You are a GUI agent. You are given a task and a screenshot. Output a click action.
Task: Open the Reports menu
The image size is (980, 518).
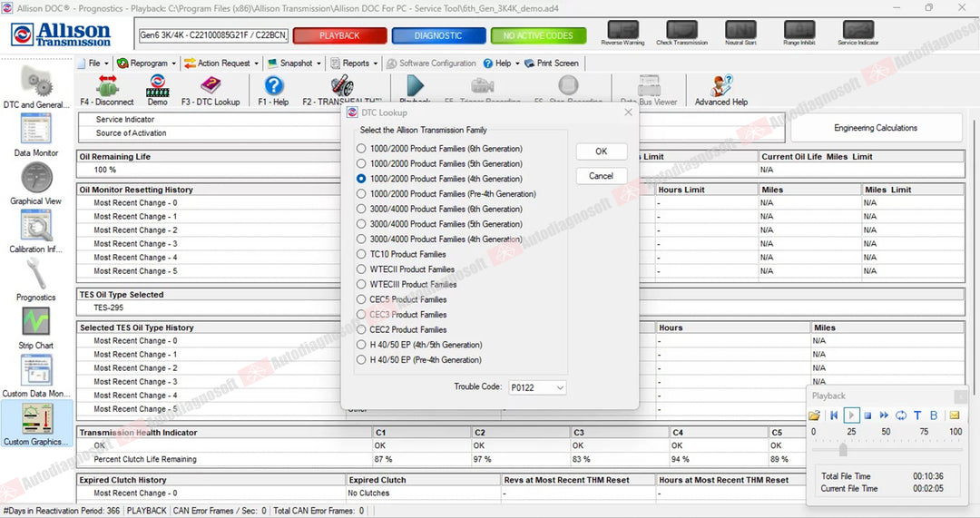coord(354,64)
